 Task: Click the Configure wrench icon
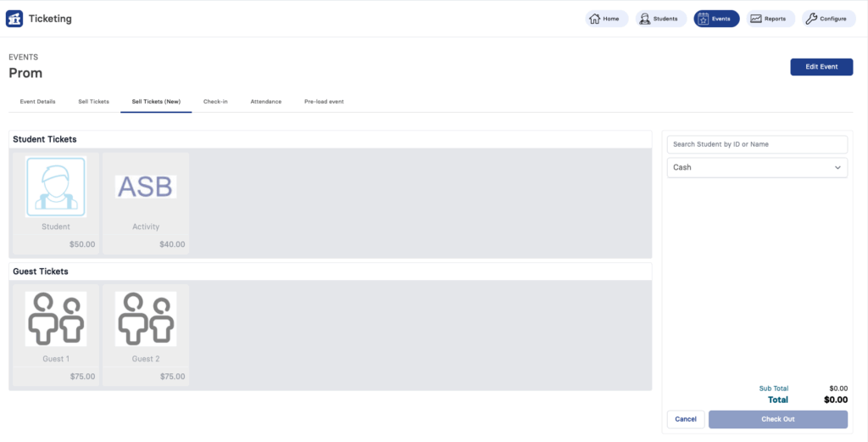tap(811, 19)
